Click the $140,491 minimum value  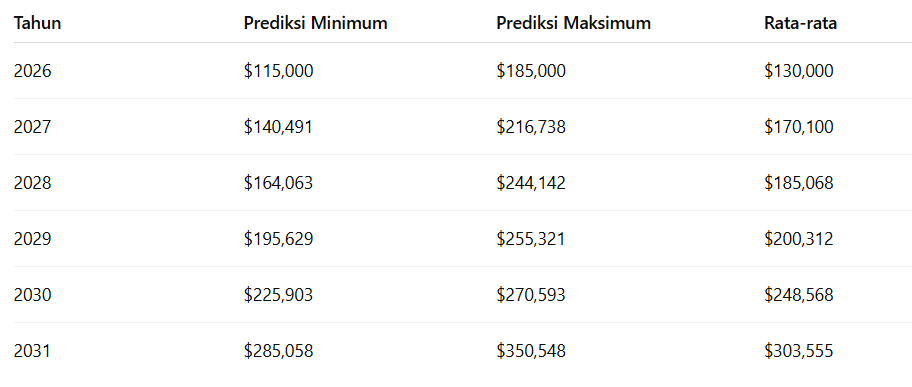point(278,127)
